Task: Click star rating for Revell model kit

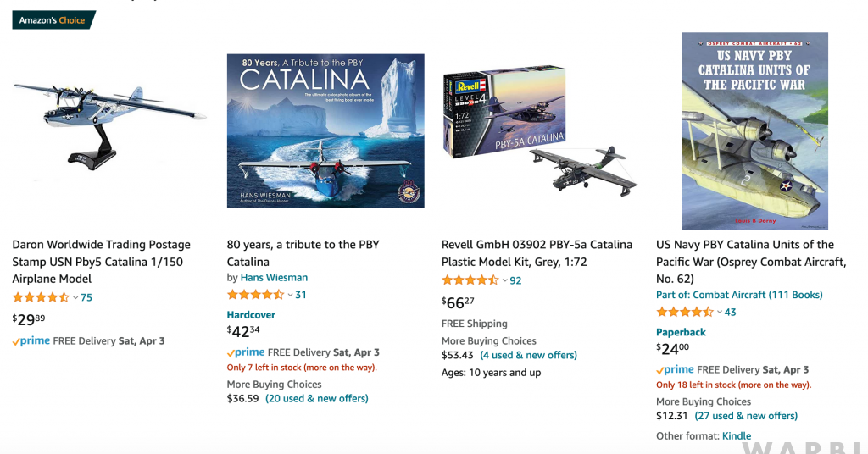Action: [x=470, y=280]
